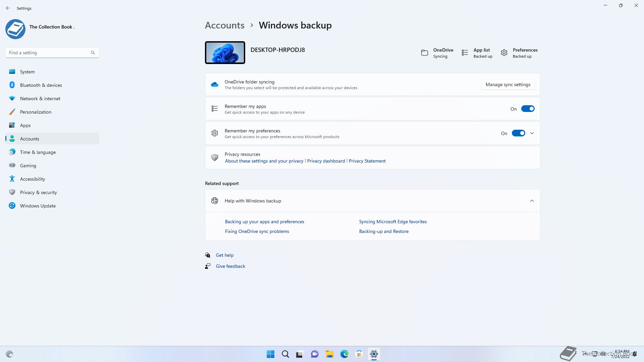Focus the Find a setting search box
644x362 pixels.
pyautogui.click(x=52, y=53)
